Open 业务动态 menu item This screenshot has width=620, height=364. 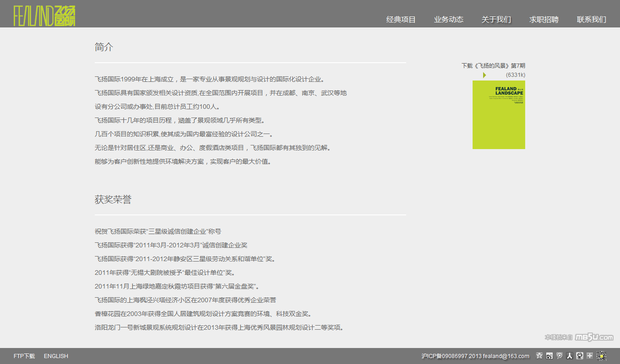[449, 20]
